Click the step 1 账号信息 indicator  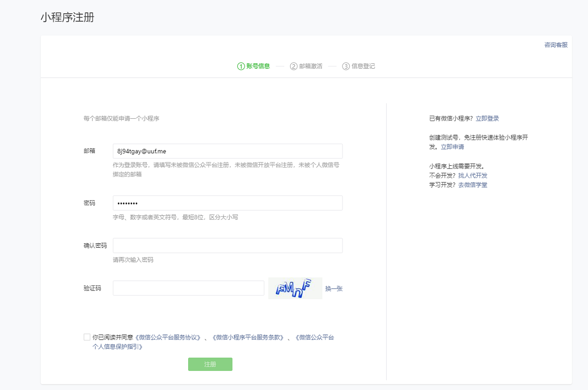point(254,66)
